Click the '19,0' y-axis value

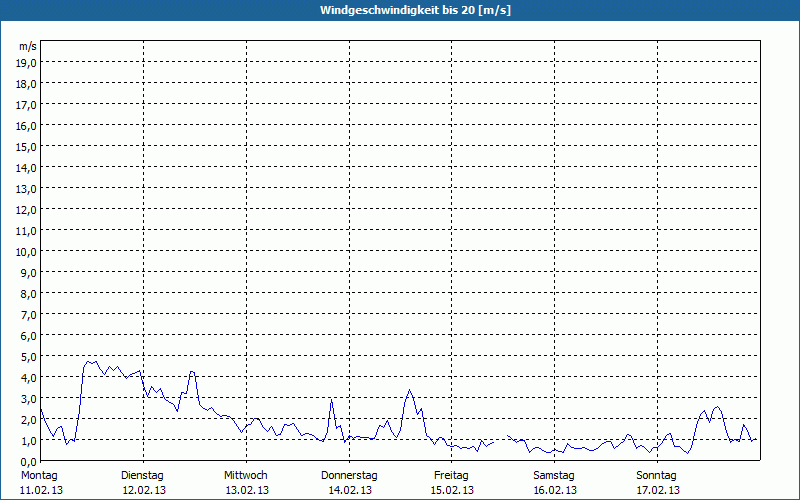point(26,63)
